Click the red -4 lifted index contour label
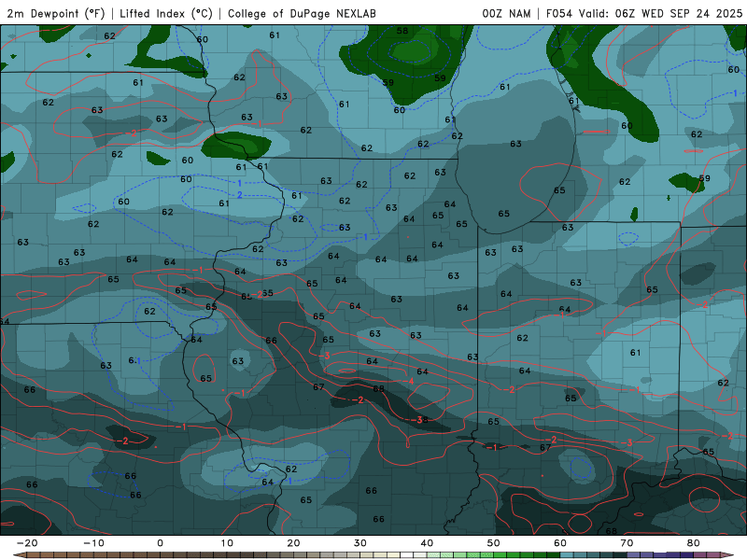The width and height of the screenshot is (747, 560). coord(409,382)
